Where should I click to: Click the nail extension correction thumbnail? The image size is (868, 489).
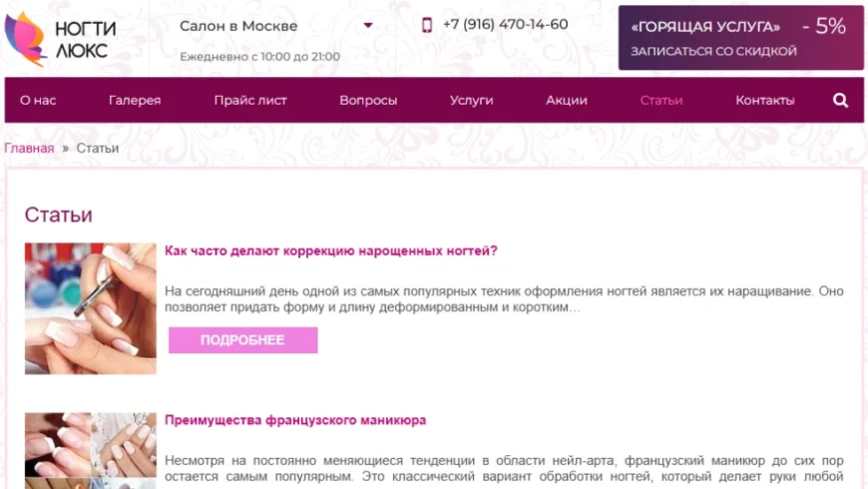coord(90,308)
